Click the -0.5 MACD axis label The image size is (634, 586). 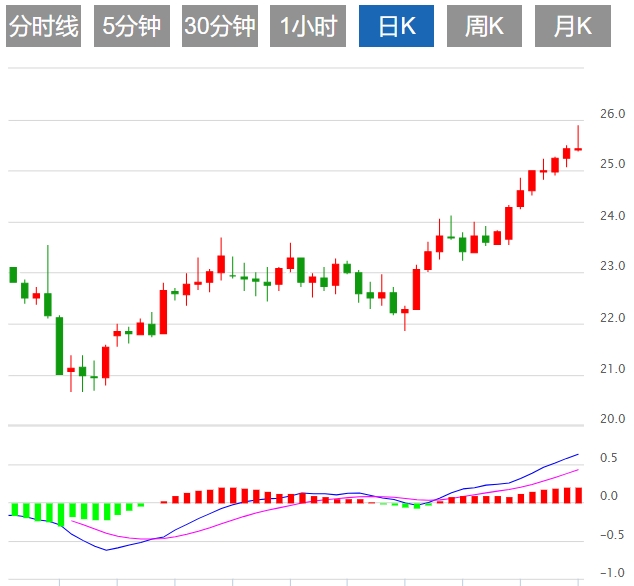(x=613, y=535)
